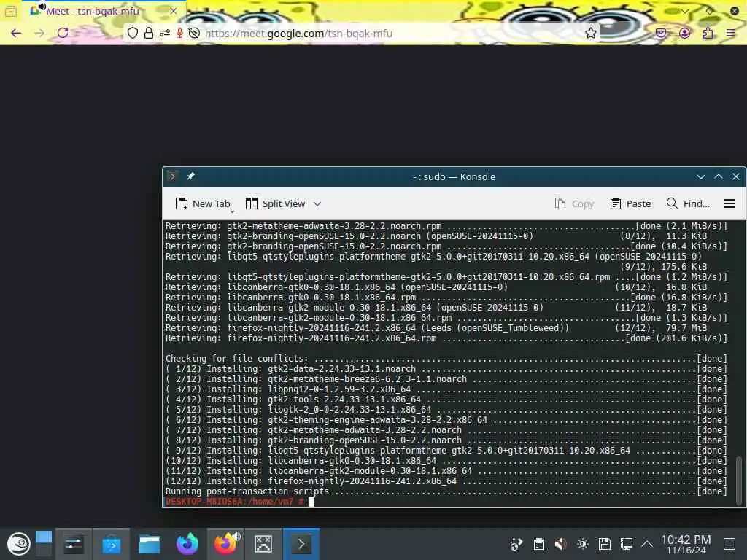Open the software updates tray icon
Viewport: 747px width, 560px height.
point(516,544)
